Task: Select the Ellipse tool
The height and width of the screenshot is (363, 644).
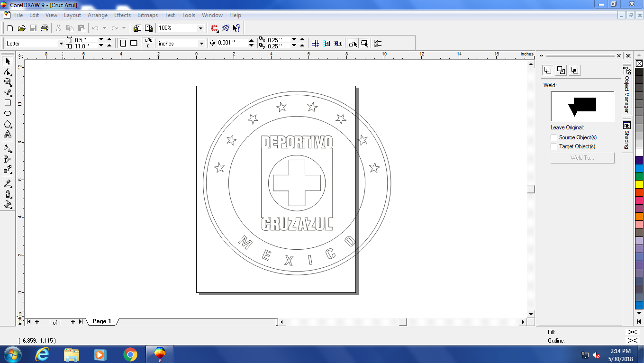Action: pyautogui.click(x=8, y=113)
